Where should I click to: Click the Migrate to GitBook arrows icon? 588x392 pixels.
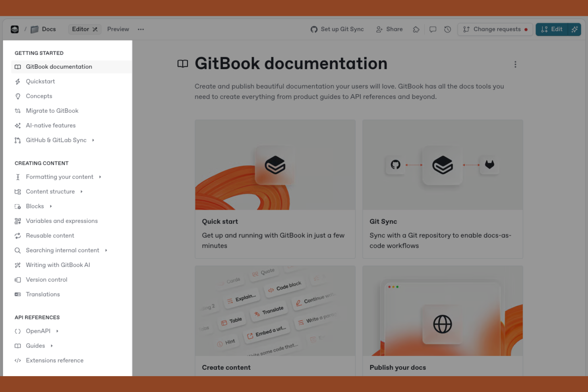click(18, 111)
